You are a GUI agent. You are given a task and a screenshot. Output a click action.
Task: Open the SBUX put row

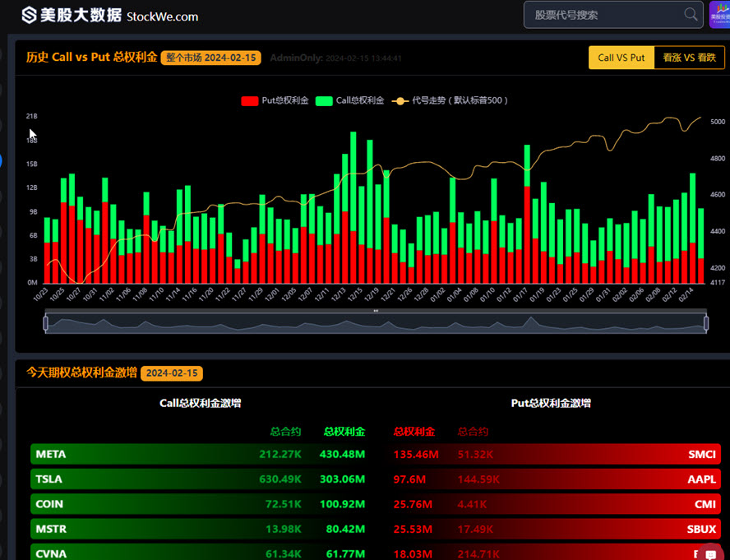(557, 530)
